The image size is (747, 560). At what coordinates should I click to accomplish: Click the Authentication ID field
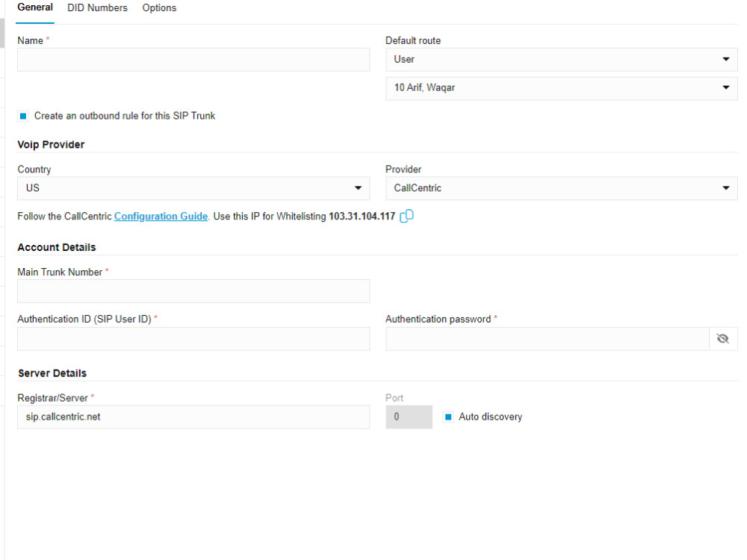point(193,338)
